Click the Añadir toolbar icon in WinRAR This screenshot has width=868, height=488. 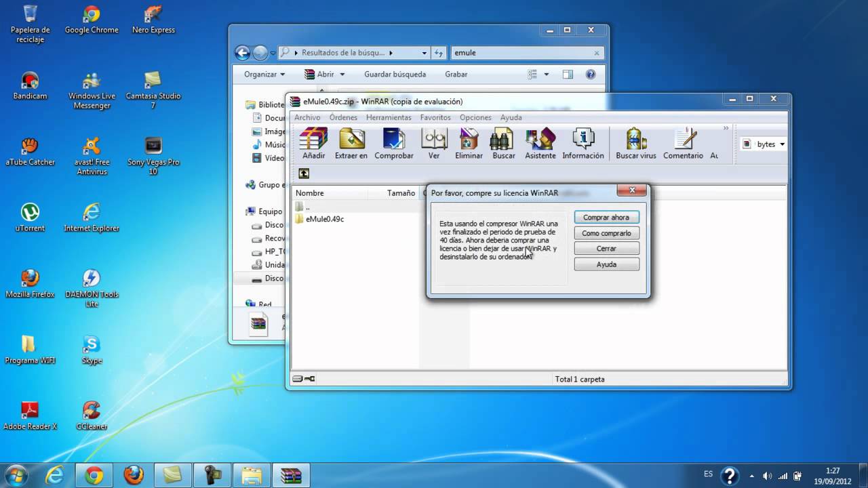pos(313,144)
